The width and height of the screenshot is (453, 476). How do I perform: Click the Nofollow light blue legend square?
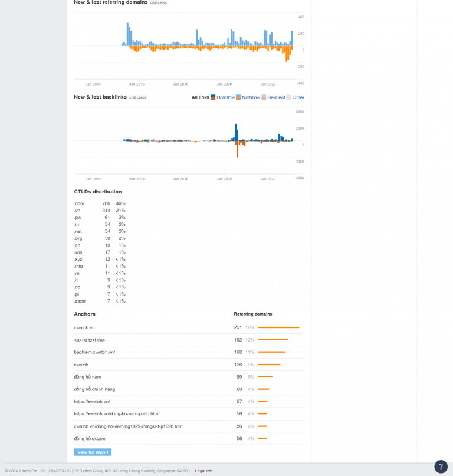tap(238, 97)
